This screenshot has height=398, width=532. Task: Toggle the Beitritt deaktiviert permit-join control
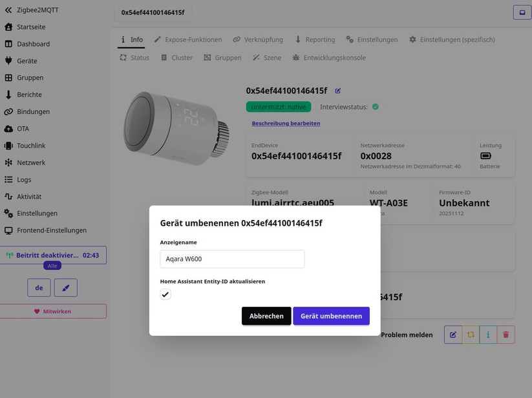point(53,255)
